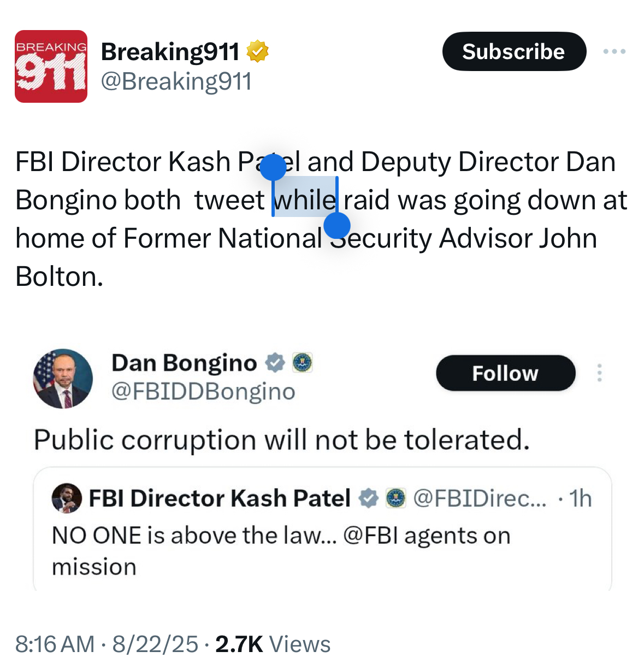Viewport: 644px width, 669px height.
Task: Tap the FBI seal badge beside Kash Patel
Action: coord(396,498)
